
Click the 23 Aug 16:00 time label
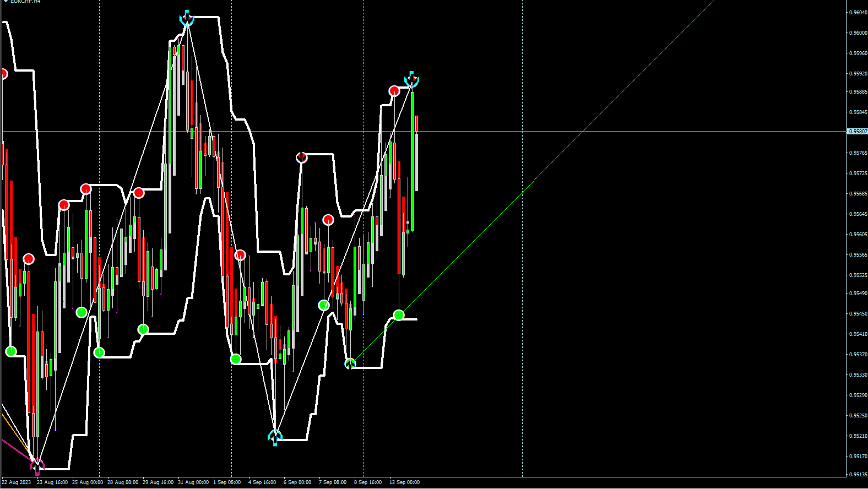[x=52, y=482]
